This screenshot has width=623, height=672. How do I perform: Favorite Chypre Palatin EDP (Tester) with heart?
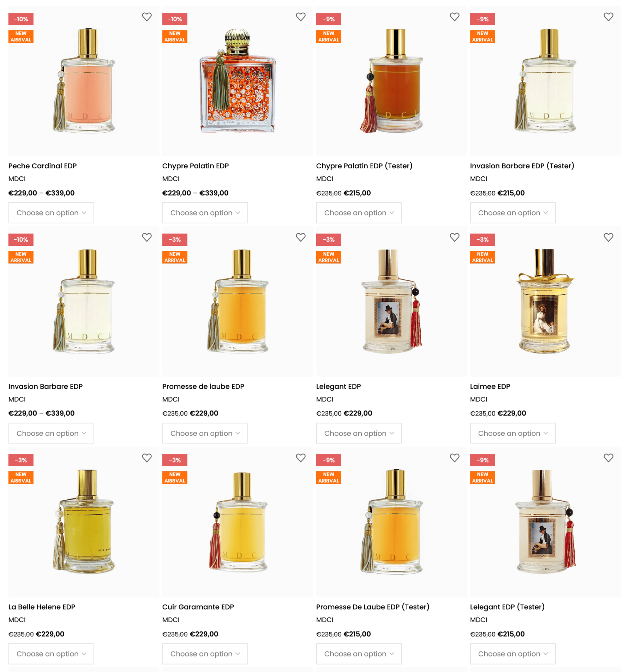(455, 17)
